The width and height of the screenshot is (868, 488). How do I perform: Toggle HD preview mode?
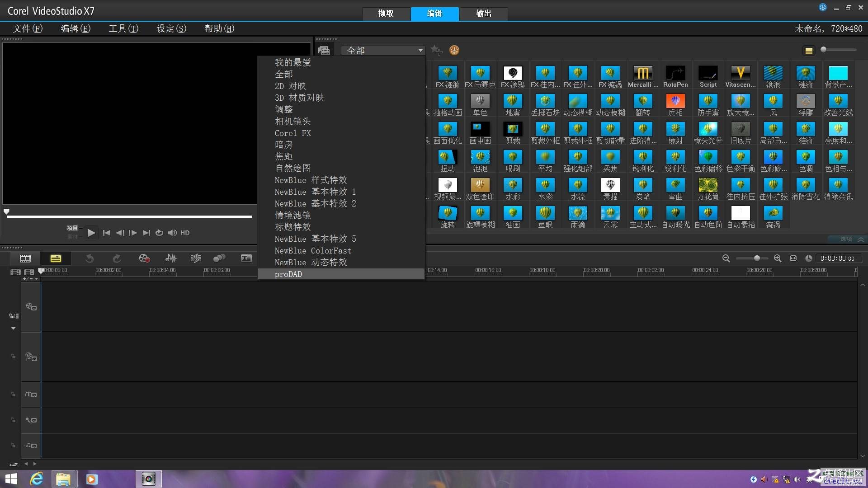tap(185, 233)
